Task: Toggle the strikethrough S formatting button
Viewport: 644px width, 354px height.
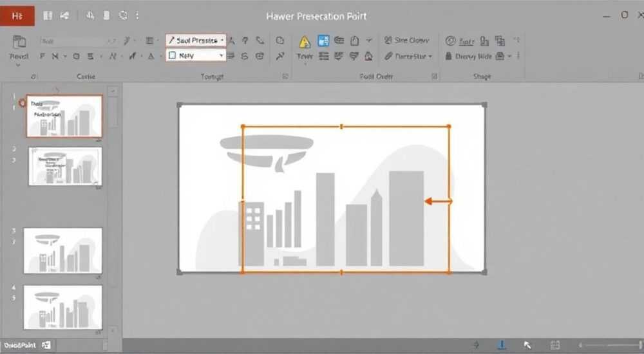Action: click(90, 56)
